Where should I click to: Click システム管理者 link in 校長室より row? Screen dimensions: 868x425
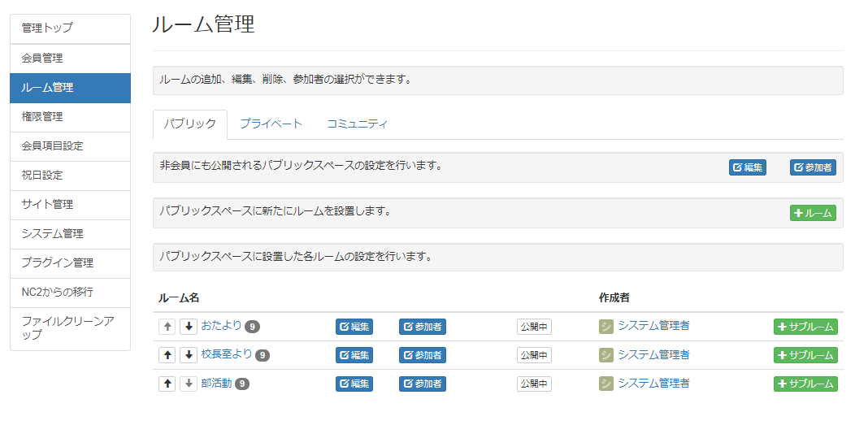[653, 354]
